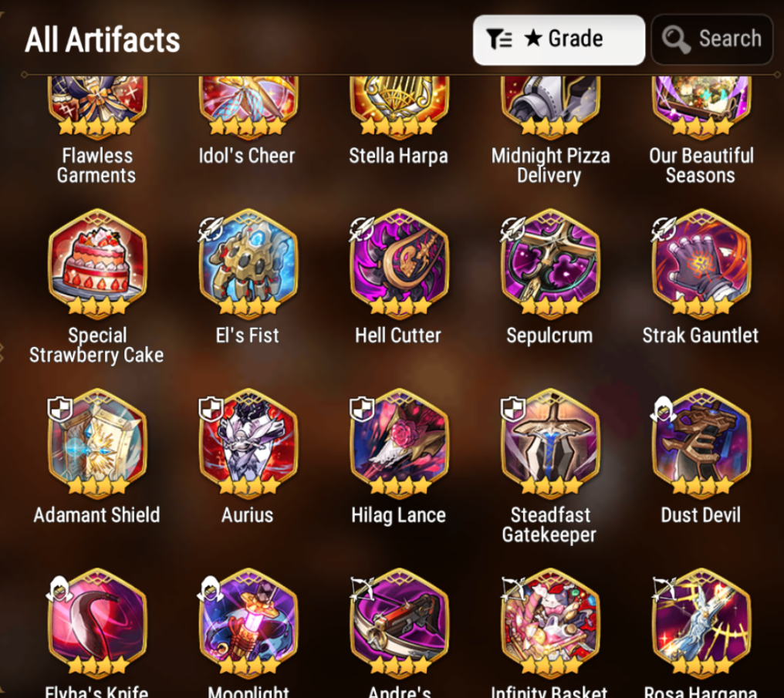784x698 pixels.
Task: Select the Special Strawberry Cake artifact
Action: (x=97, y=265)
